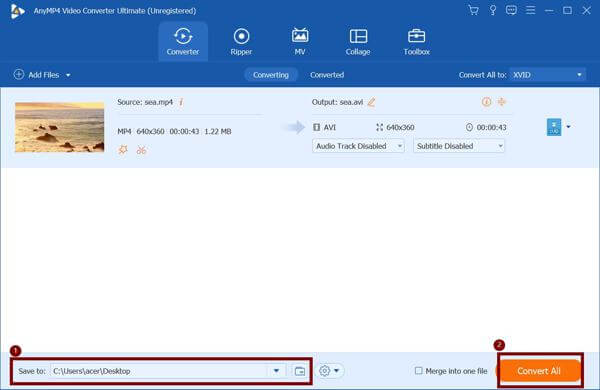
Task: Click the Save to path field
Action: tap(159, 371)
